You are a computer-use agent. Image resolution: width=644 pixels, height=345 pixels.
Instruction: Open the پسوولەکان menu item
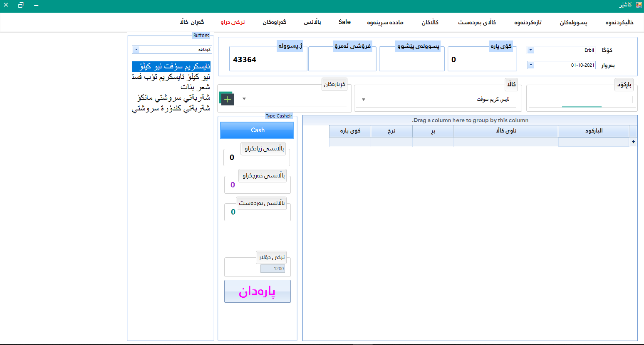[x=574, y=23]
